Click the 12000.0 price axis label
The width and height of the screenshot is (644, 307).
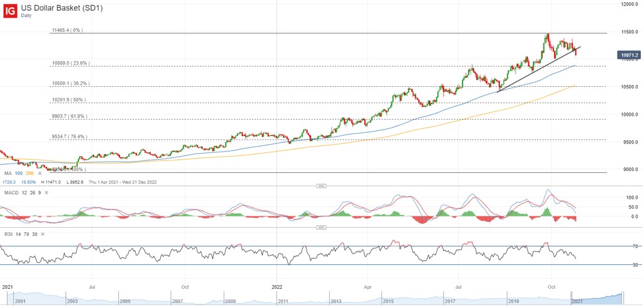pyautogui.click(x=630, y=4)
